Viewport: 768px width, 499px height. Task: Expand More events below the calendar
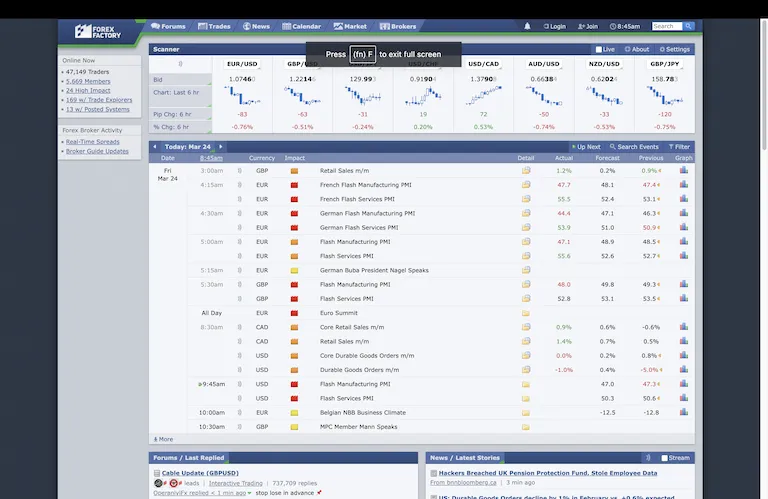tap(163, 439)
